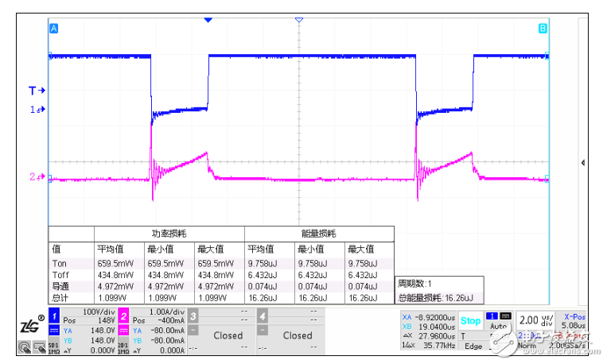
Task: Select the magenta channel 2 badge
Action: (123, 316)
